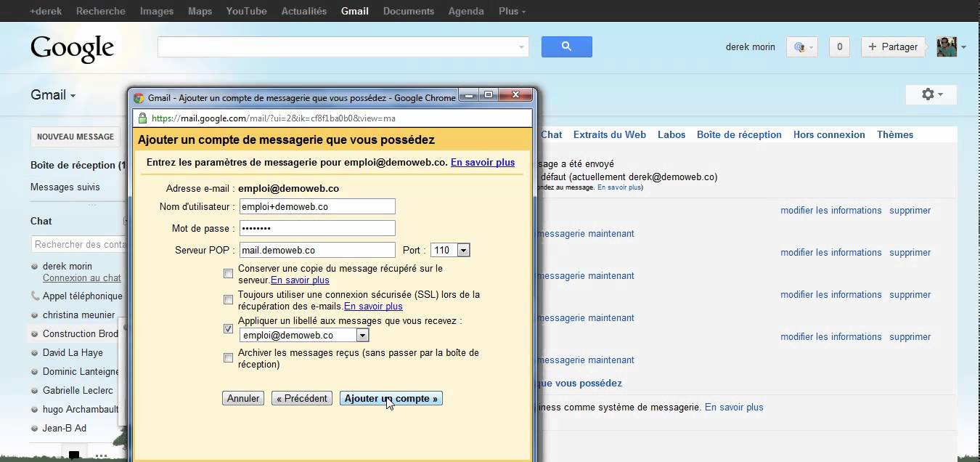The image size is (980, 462).
Task: Go to Images in the top bar
Action: pyautogui.click(x=157, y=11)
